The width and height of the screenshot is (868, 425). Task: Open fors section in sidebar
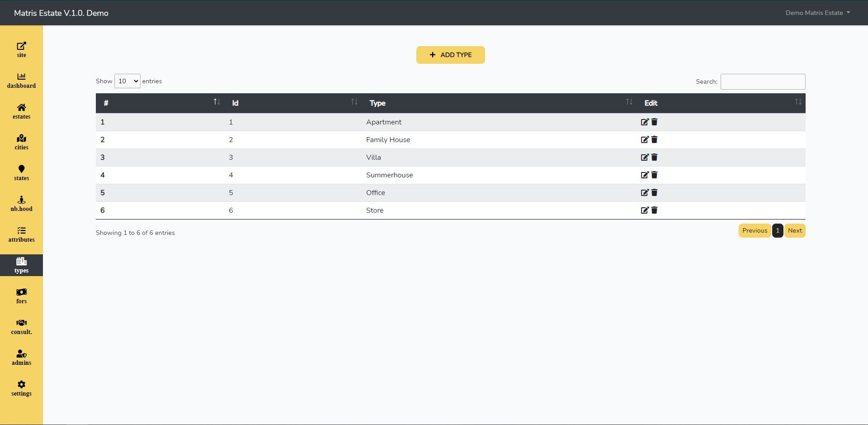click(x=21, y=296)
